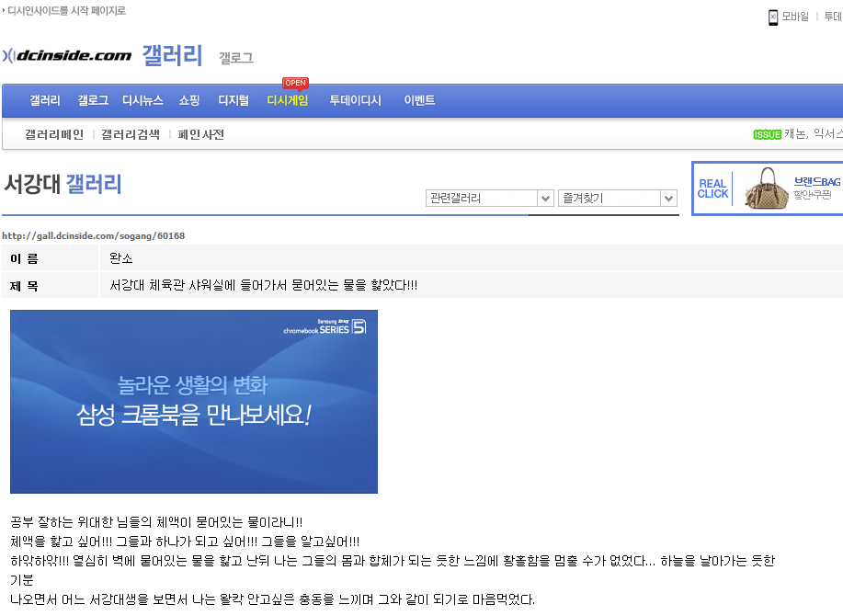Open 쇼핑 menu item
Image resolution: width=843 pixels, height=616 pixels.
(x=189, y=100)
